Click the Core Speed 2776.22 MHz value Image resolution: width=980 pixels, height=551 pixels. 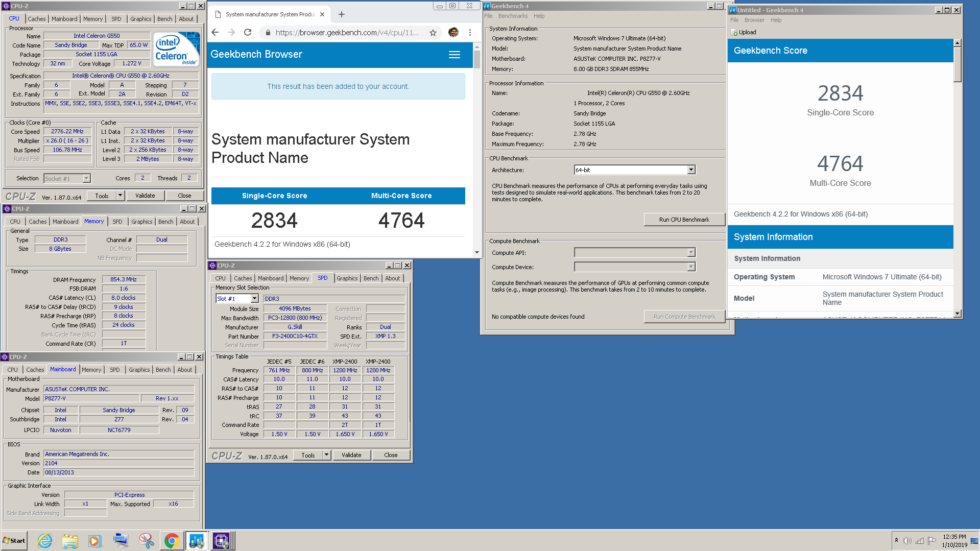pyautogui.click(x=67, y=131)
